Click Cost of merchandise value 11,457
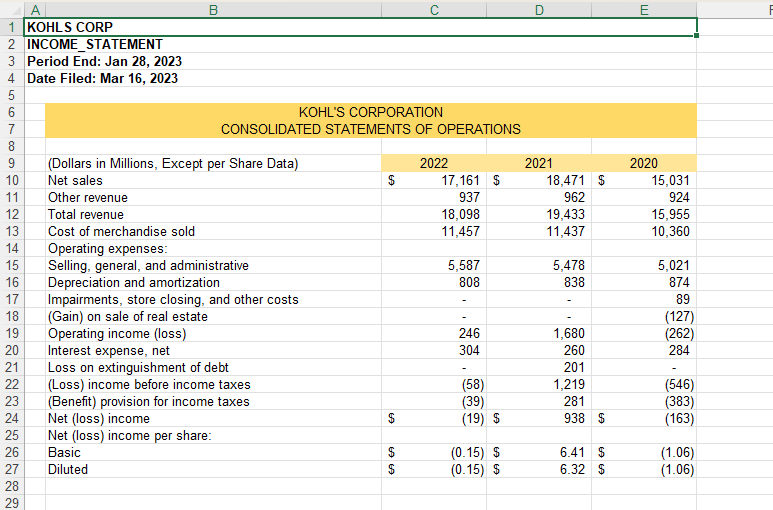Image resolution: width=773 pixels, height=510 pixels. pos(460,232)
